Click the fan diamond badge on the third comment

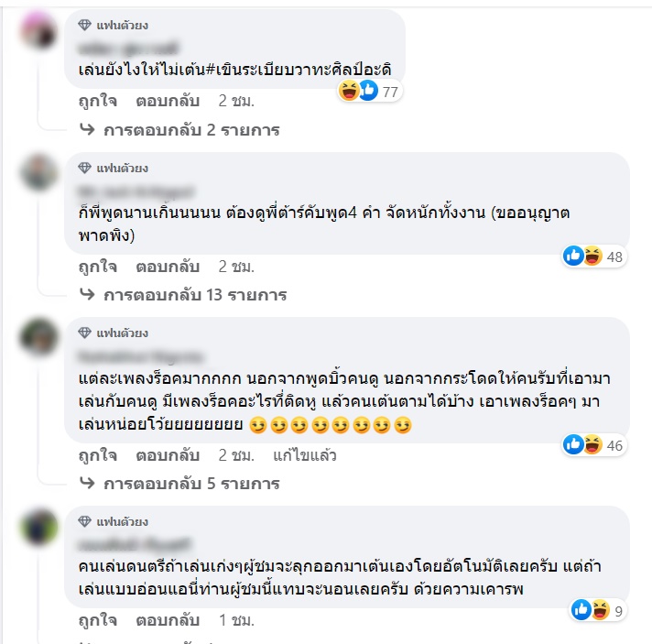point(85,333)
